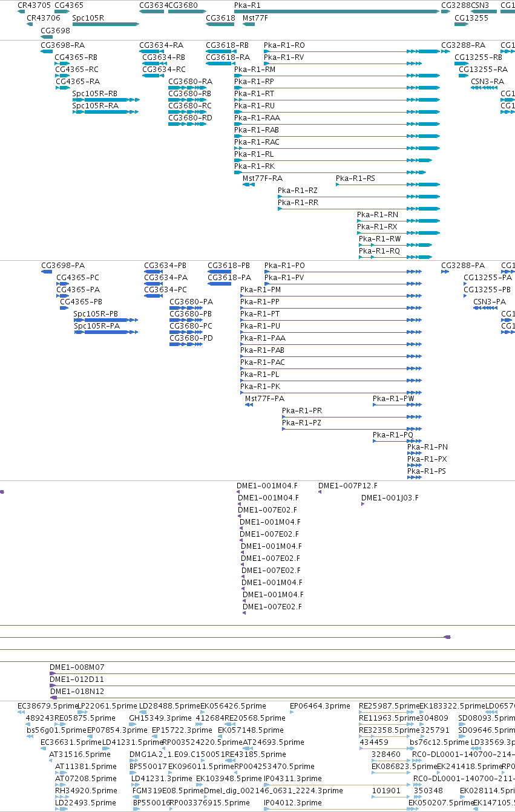This screenshot has width=515, height=812.
Task: Select transcript CG3634-RB
Action: [x=164, y=57]
